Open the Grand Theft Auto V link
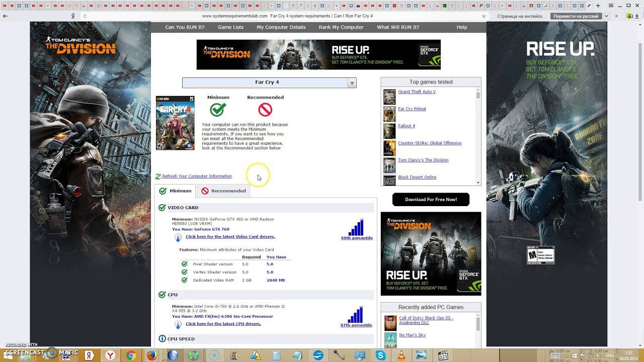This screenshot has height=362, width=644. pos(417,92)
